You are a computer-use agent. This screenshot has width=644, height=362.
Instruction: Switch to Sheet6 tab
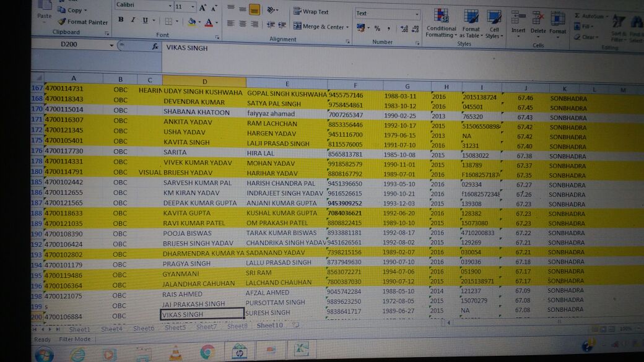(144, 329)
